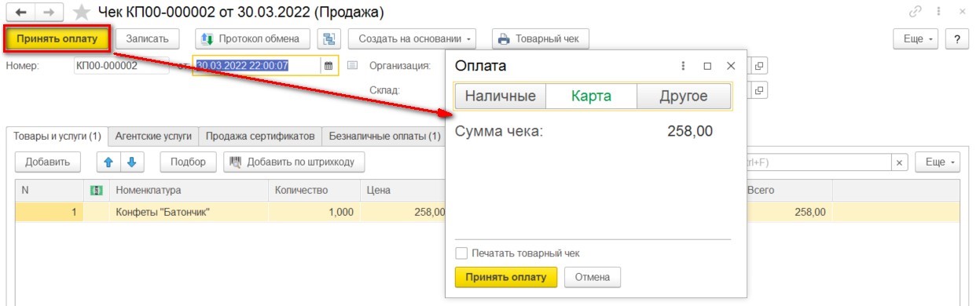Viewport: 980px width, 306px height.
Task: Select Наличные payment type
Action: click(501, 97)
